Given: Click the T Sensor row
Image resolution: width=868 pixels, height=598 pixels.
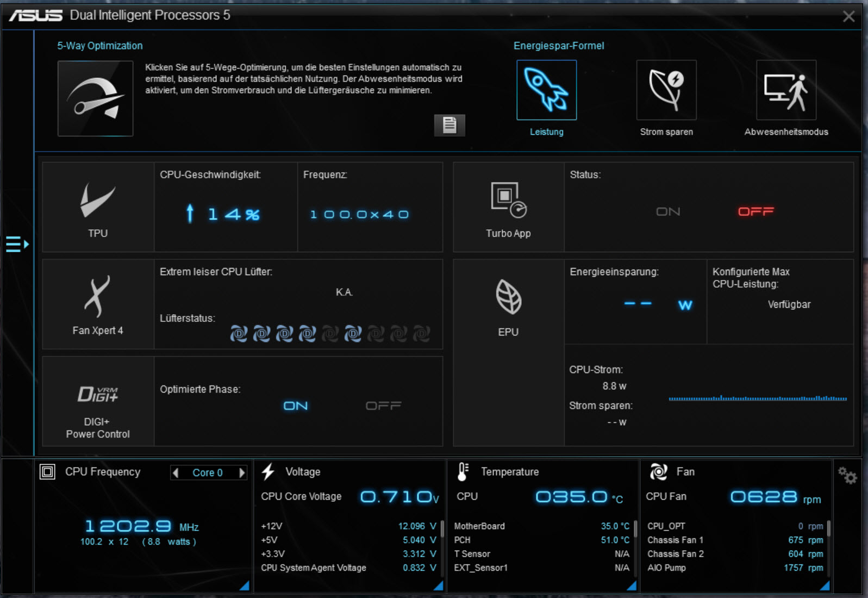Looking at the screenshot, I should coord(542,554).
